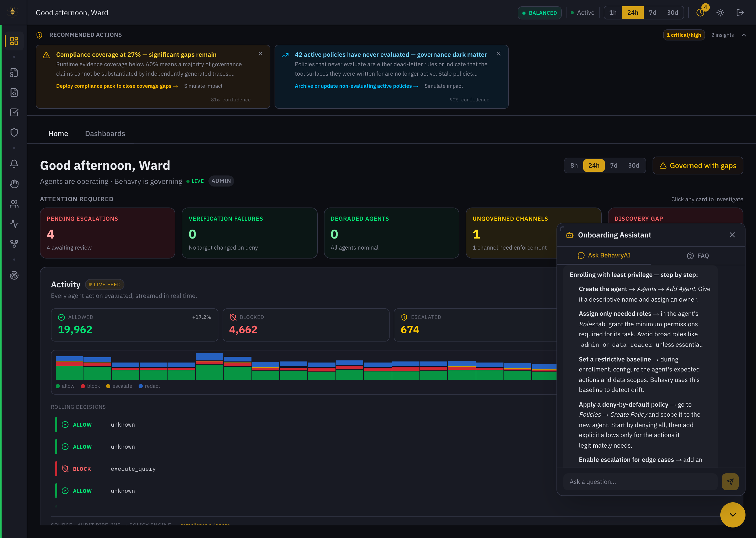Switch to the Home tab
The image size is (756, 538).
coord(58,133)
